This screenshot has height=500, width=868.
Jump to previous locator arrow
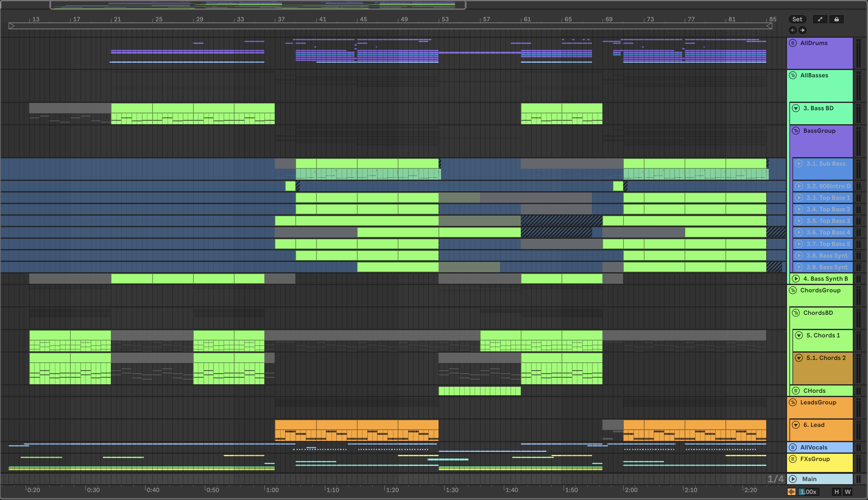point(792,30)
